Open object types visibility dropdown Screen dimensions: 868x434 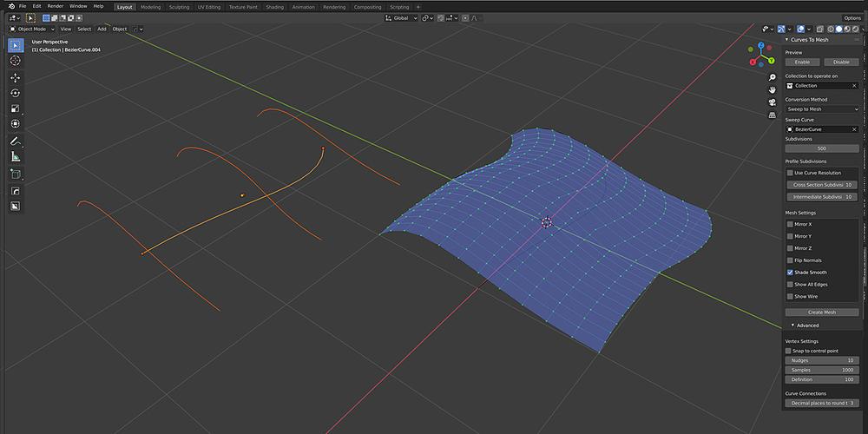766,29
